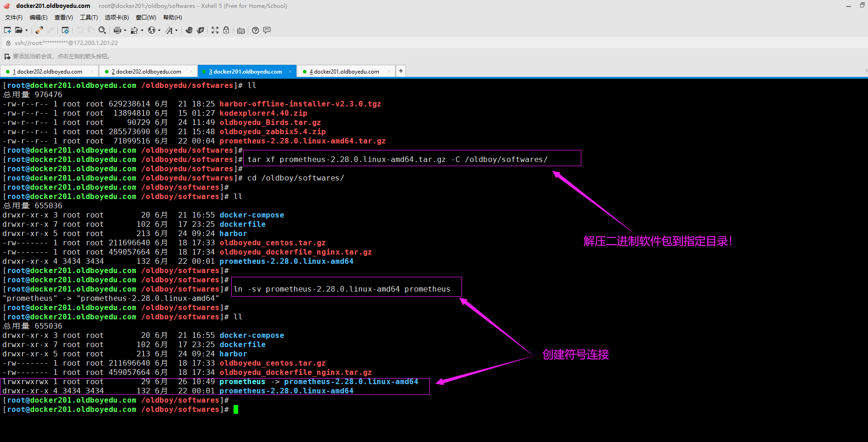Toggle the screen lock padlock icon
This screenshot has height=442, width=868.
[x=226, y=30]
